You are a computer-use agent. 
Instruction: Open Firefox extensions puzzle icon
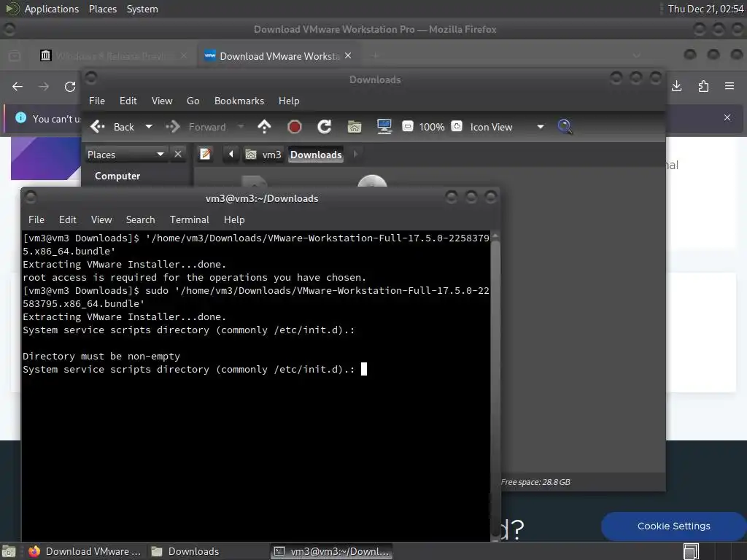click(x=703, y=86)
